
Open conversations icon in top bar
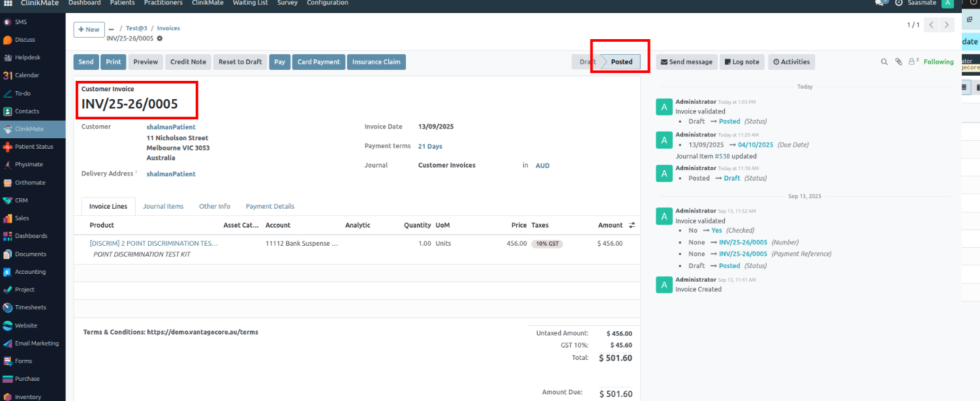880,3
